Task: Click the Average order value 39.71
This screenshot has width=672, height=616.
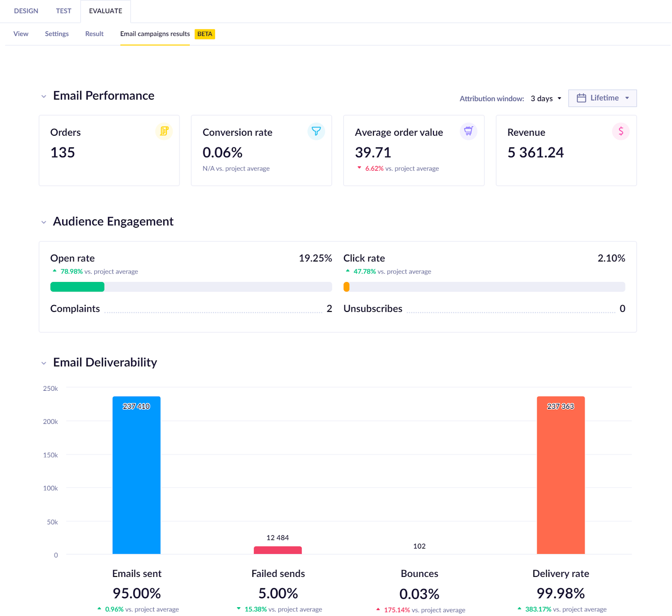Action: [373, 153]
